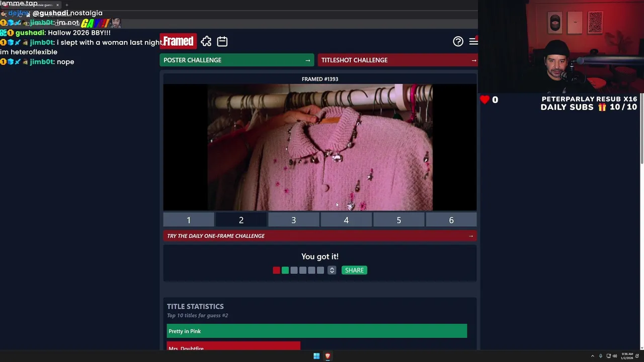Viewport: 644px width, 362px height.
Task: Select frame 6 tab
Action: [x=451, y=220]
